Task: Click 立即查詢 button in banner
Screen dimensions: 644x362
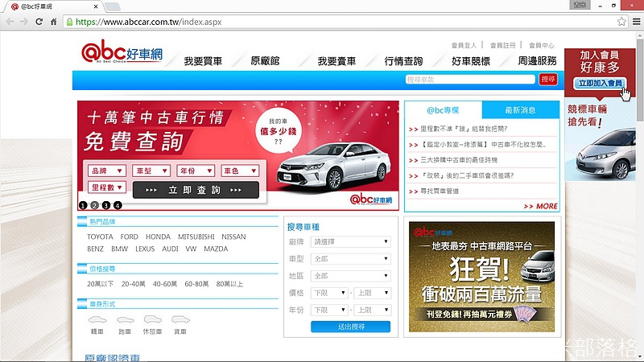Action: coord(196,190)
